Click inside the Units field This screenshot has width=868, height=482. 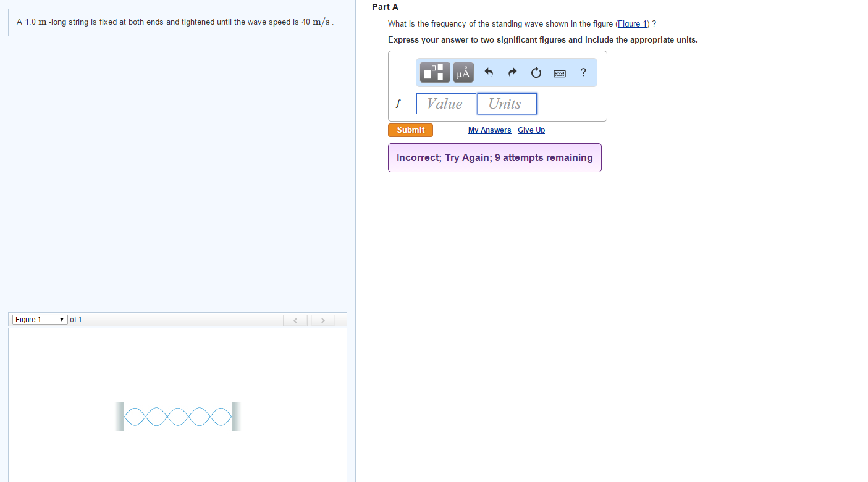coord(507,103)
